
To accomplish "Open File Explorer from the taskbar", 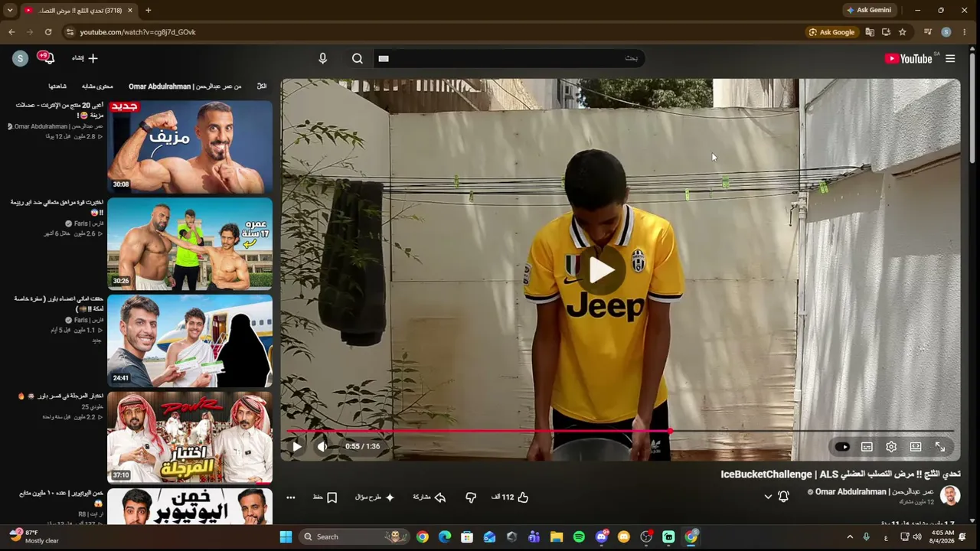I will 557,536.
